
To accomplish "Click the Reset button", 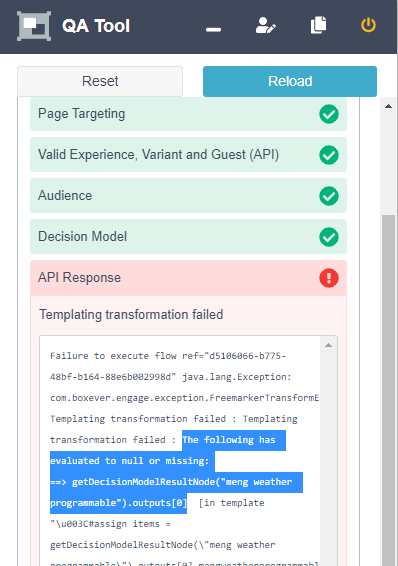I will 100,81.
